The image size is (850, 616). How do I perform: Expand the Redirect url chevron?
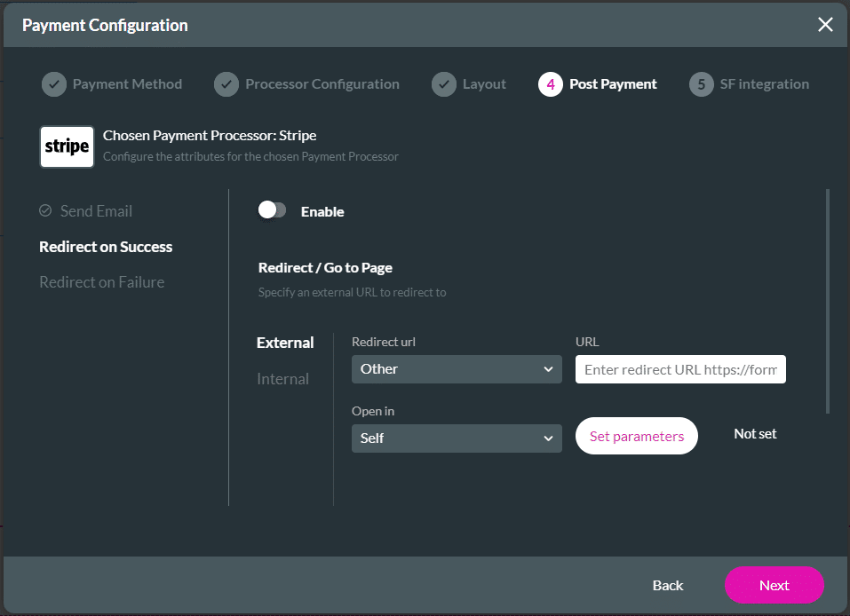coord(550,368)
